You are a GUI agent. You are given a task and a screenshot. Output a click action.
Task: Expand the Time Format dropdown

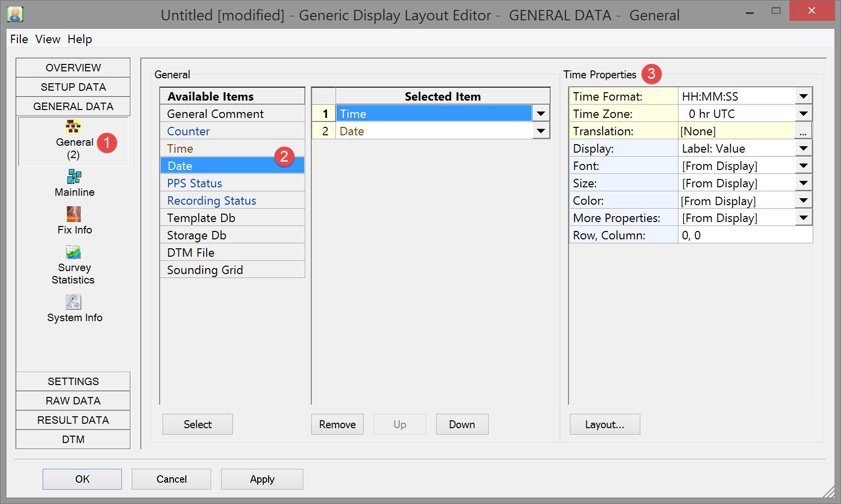tap(803, 96)
